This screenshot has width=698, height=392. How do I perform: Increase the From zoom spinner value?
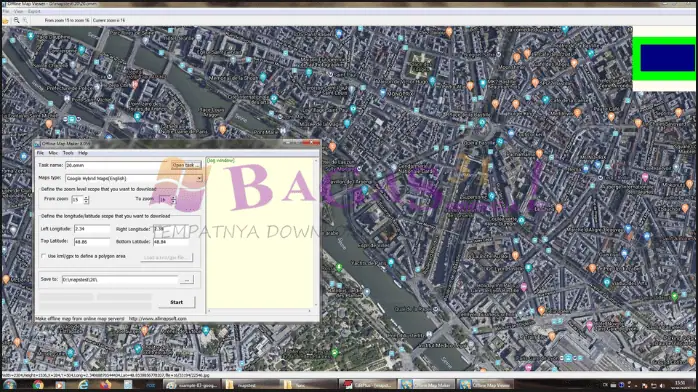[x=86, y=198]
